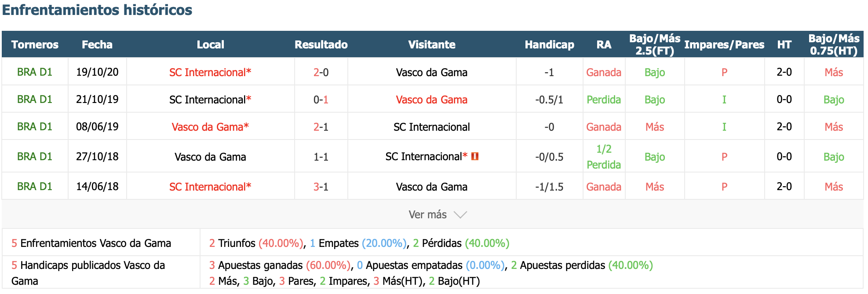Click the Enfrentamientos históricos heading
The image size is (868, 294).
point(97,10)
